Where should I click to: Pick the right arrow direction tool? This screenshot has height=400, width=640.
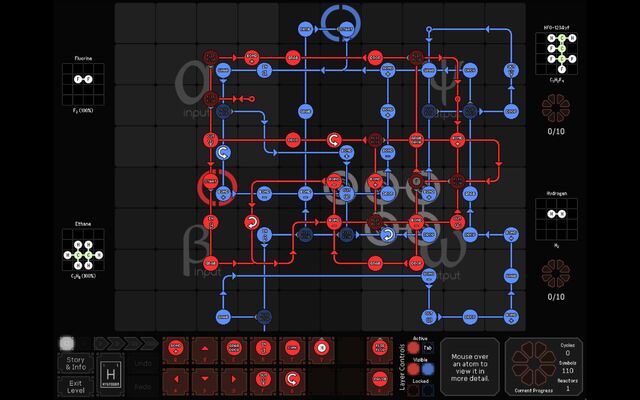pos(234,380)
